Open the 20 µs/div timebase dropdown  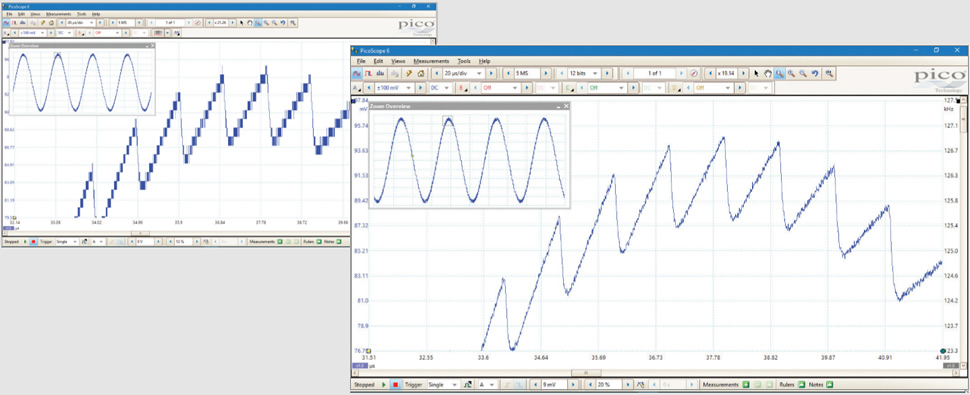point(463,73)
